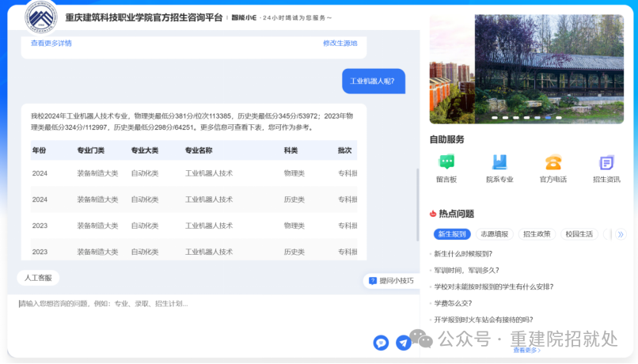
Task: Click the college logo emblem
Action: [x=40, y=16]
